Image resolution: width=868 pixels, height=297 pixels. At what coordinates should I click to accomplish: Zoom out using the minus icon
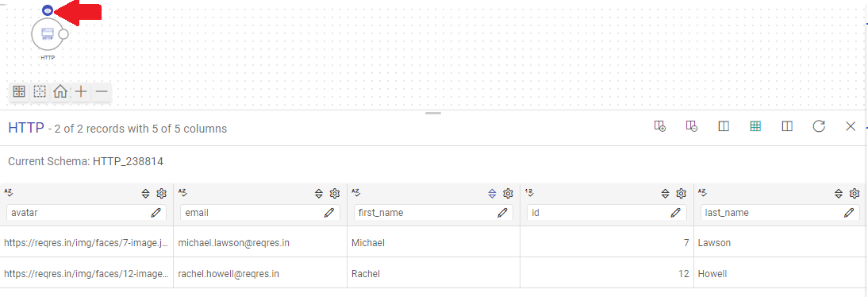click(102, 91)
